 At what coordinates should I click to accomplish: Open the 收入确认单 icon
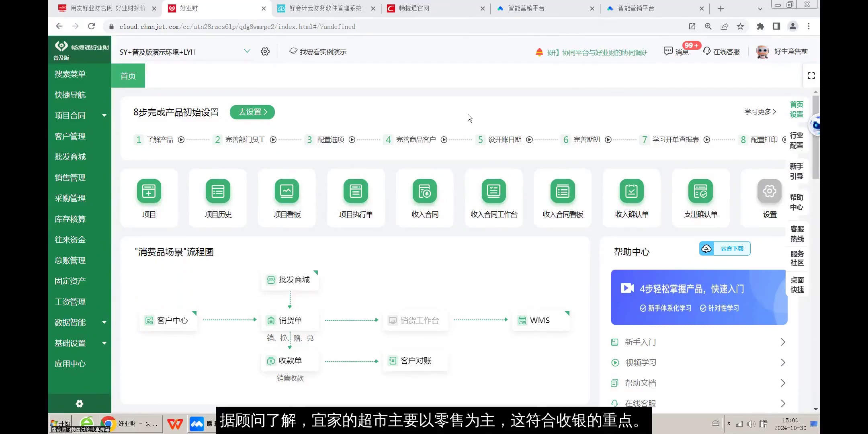(631, 197)
